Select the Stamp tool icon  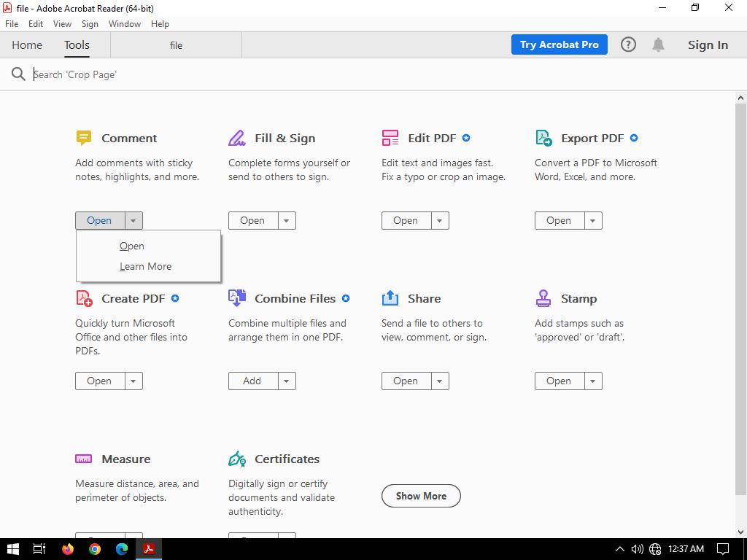[x=543, y=298]
